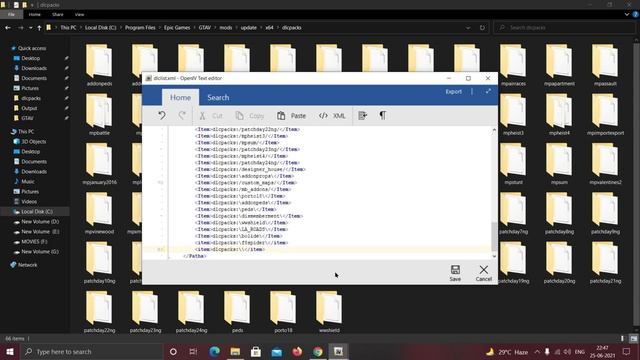Screen dimensions: 640x360
Task: Click the GTAV breadcrumb in the address bar
Action: (205, 28)
